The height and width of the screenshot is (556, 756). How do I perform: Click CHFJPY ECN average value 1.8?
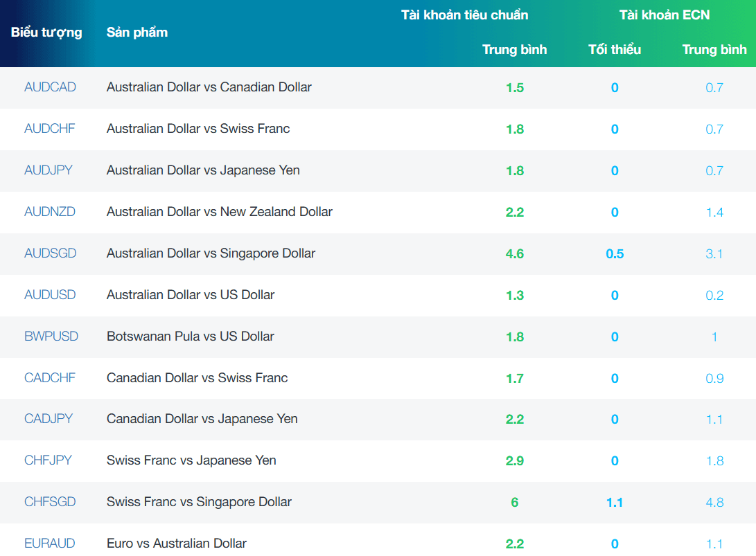714,460
